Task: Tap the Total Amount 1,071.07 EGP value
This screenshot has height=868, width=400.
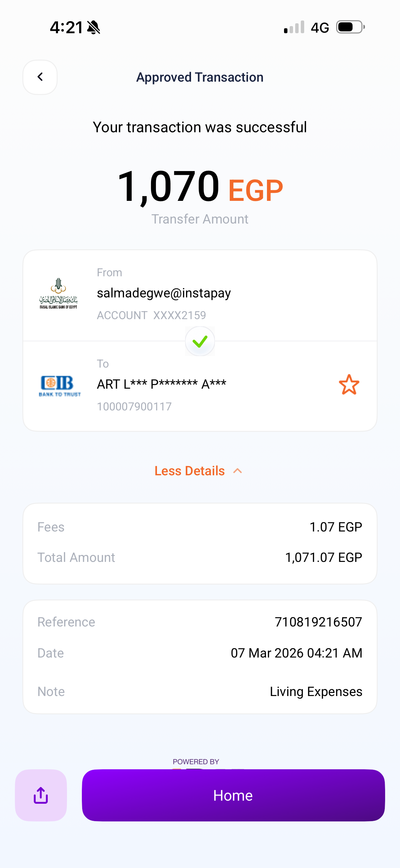Action: coord(323,557)
